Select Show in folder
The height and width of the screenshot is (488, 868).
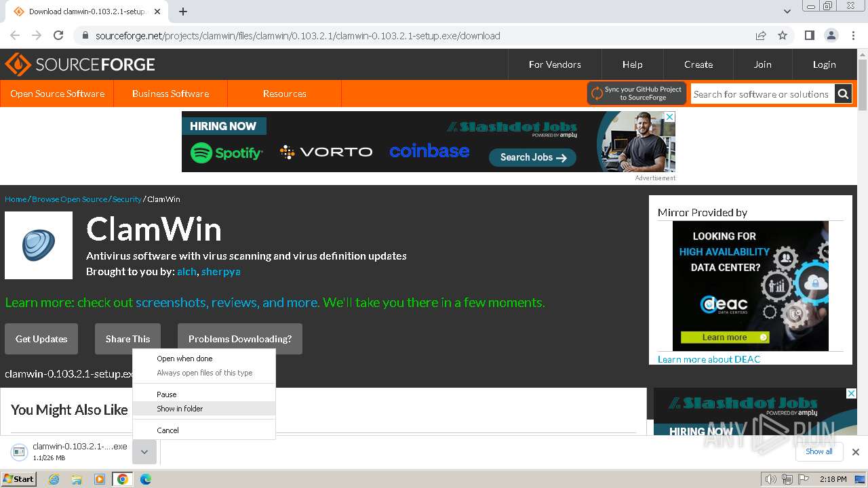tap(204, 409)
